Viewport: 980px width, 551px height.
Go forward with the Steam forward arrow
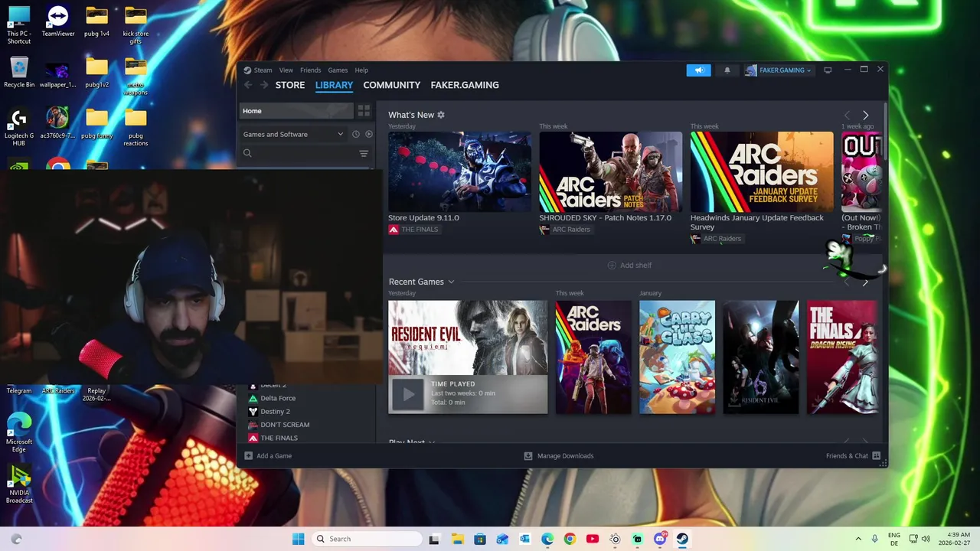pos(263,85)
